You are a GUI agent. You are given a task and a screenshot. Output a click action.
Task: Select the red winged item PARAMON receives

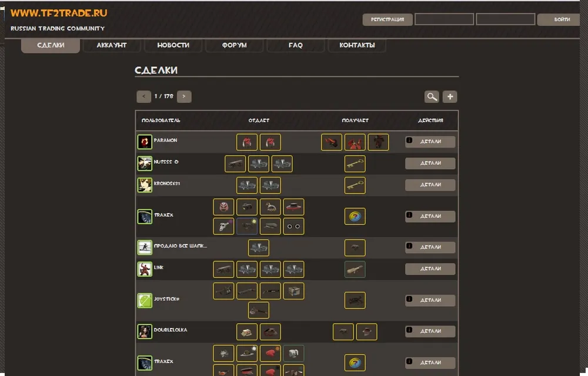pos(355,142)
